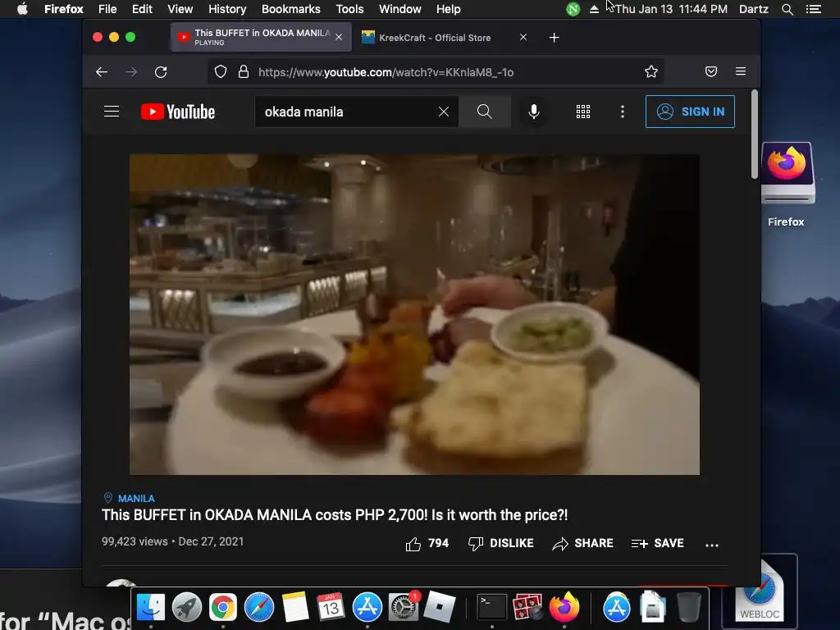Open the Tools menu

pos(349,9)
